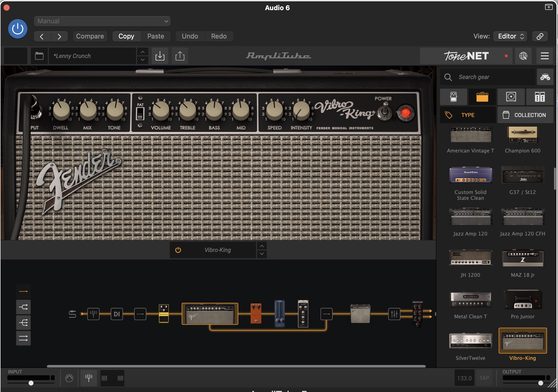The width and height of the screenshot is (558, 392).
Task: Click the Paste button
Action: 156,36
